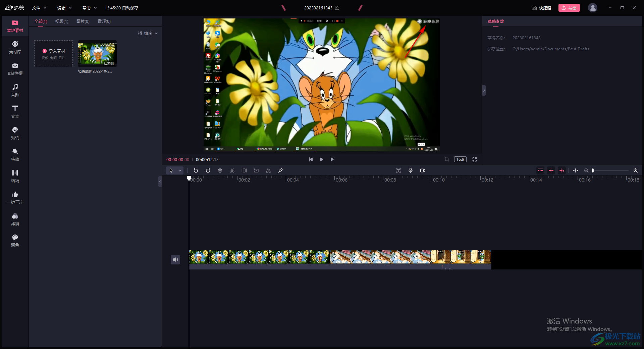The image size is (644, 349).
Task: Collapse the left media panel arrow
Action: coord(160,182)
